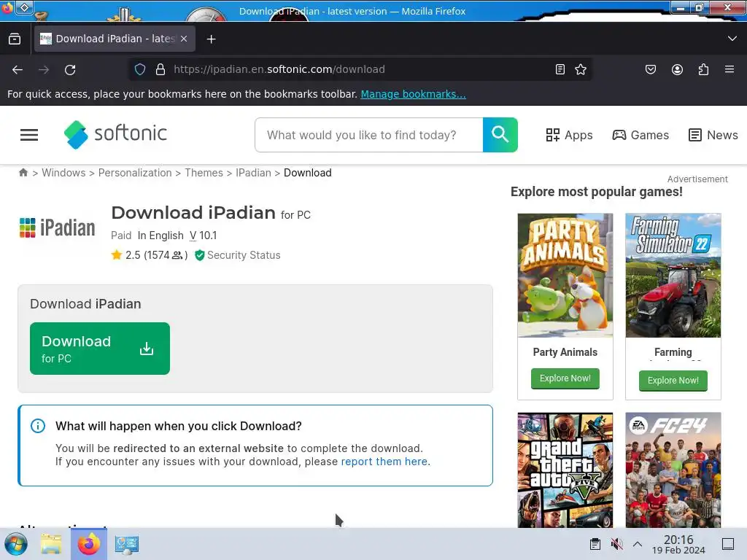Image resolution: width=747 pixels, height=560 pixels.
Task: Open the extensions puzzle icon
Action: pyautogui.click(x=703, y=69)
